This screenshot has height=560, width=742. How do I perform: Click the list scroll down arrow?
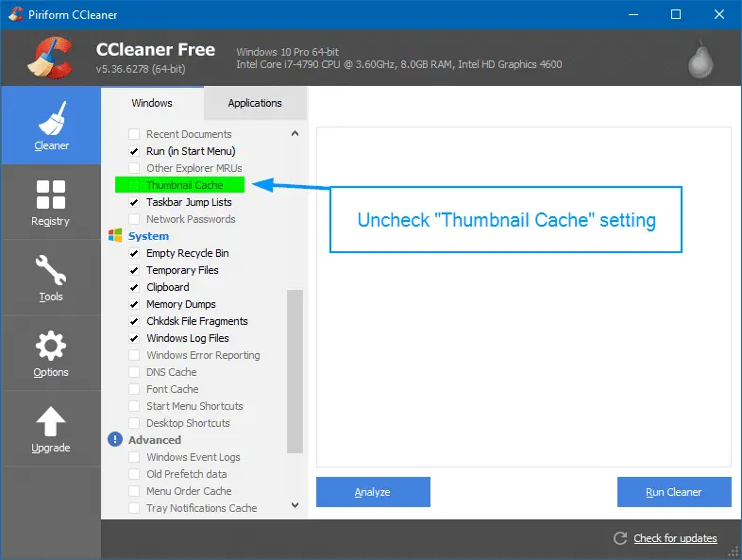(295, 505)
